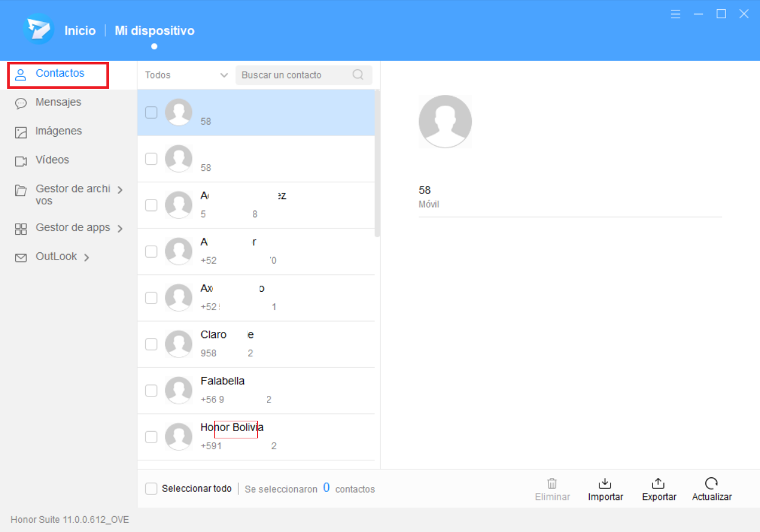Refresh contacts with Actualizar icon
Viewport: 760px width, 532px height.
[711, 484]
